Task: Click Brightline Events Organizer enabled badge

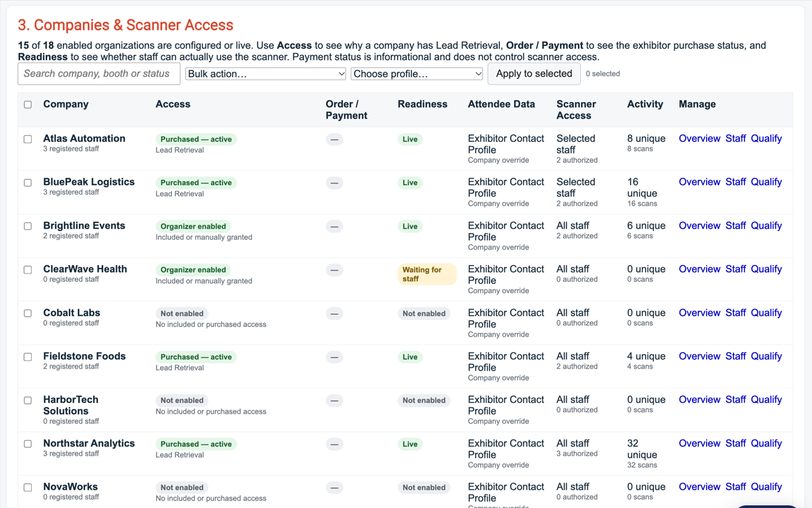Action: (193, 227)
